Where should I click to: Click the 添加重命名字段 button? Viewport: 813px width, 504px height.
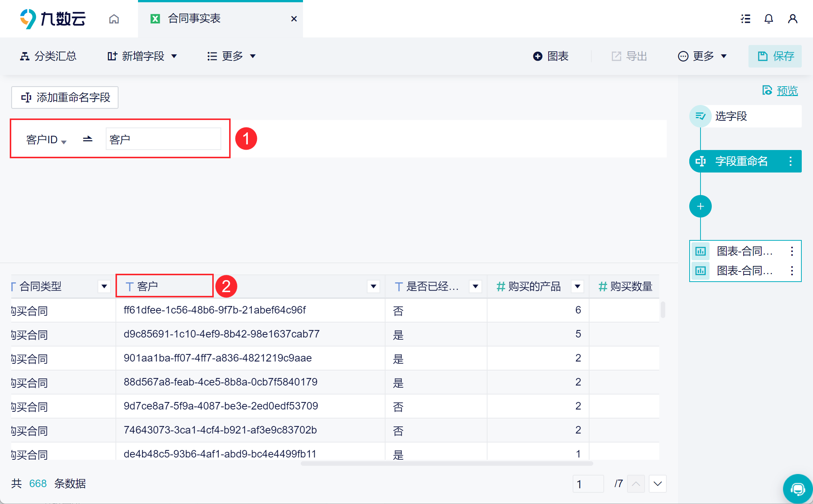65,97
